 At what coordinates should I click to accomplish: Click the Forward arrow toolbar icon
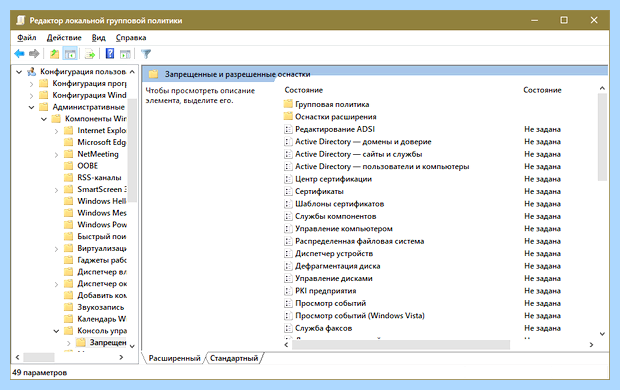(x=34, y=54)
